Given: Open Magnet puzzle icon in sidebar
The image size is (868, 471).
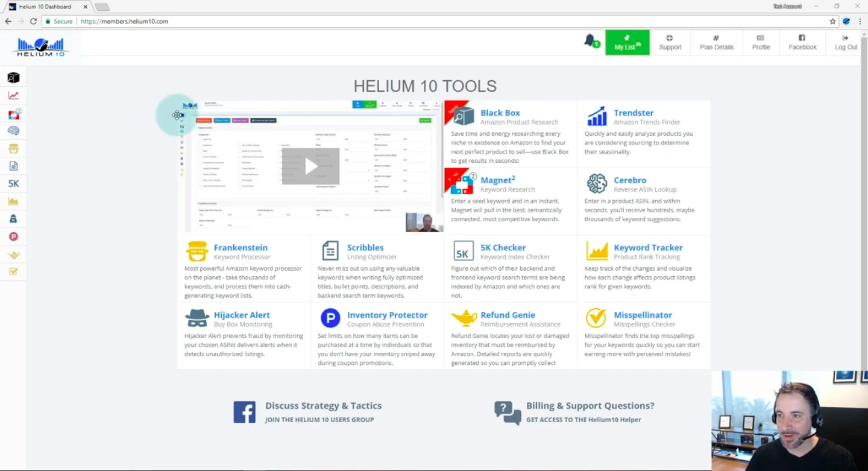Looking at the screenshot, I should (x=14, y=113).
